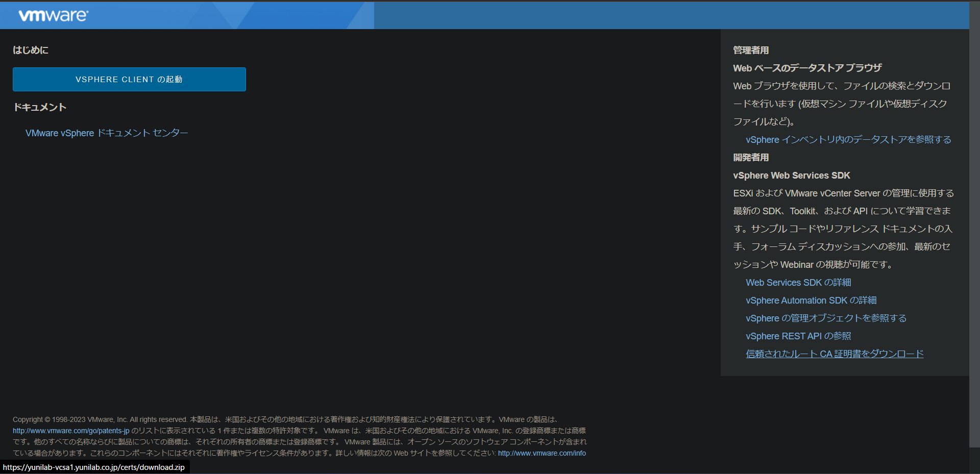Click vSphere Web Services SDK heading
The image size is (980, 474).
coord(792,176)
